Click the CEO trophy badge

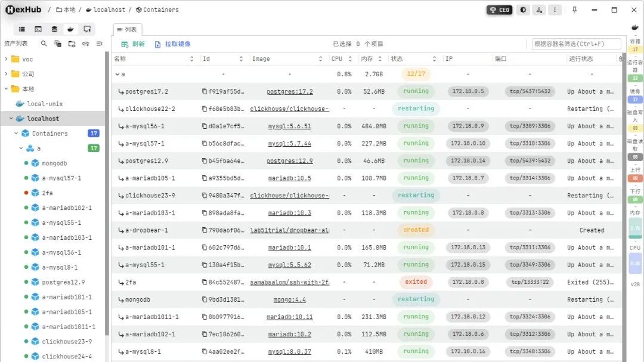[500, 10]
